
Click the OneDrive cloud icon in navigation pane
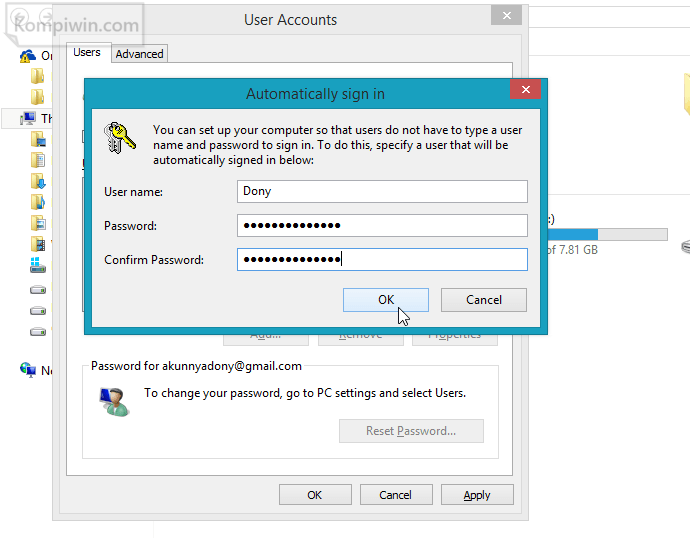28,56
